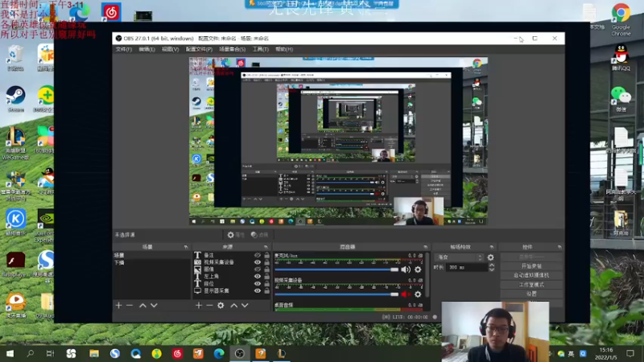Open transition properties gear next to 渐变
The width and height of the screenshot is (644, 362).
pos(490,257)
